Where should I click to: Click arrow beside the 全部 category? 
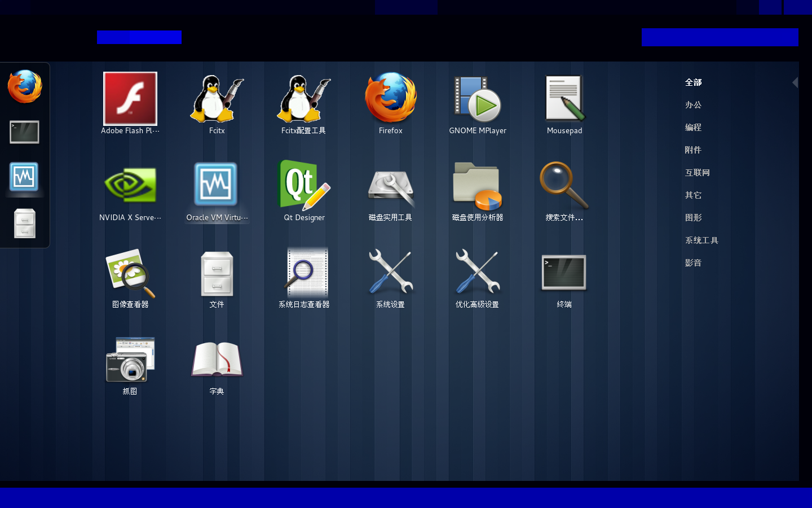click(795, 82)
